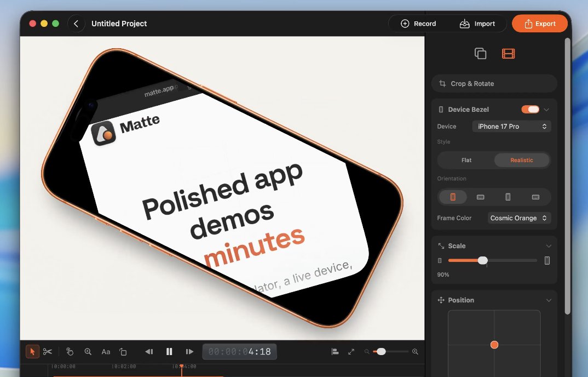Select the rotate shape tool
This screenshot has height=377, width=588.
pyautogui.click(x=123, y=351)
